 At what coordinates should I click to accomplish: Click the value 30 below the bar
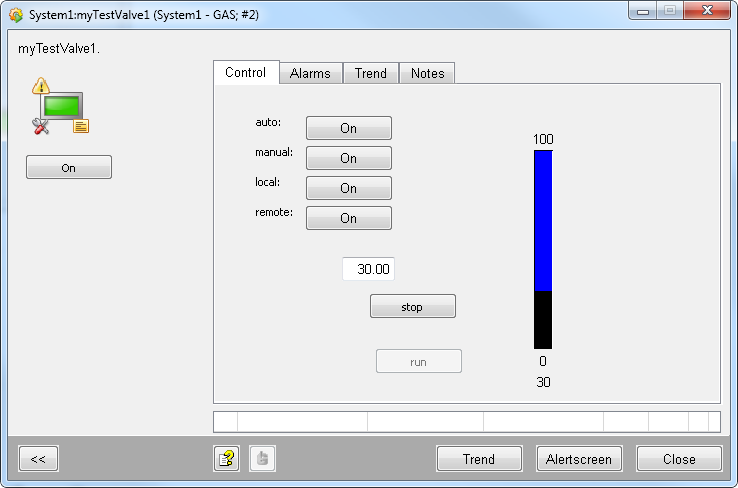pos(543,382)
